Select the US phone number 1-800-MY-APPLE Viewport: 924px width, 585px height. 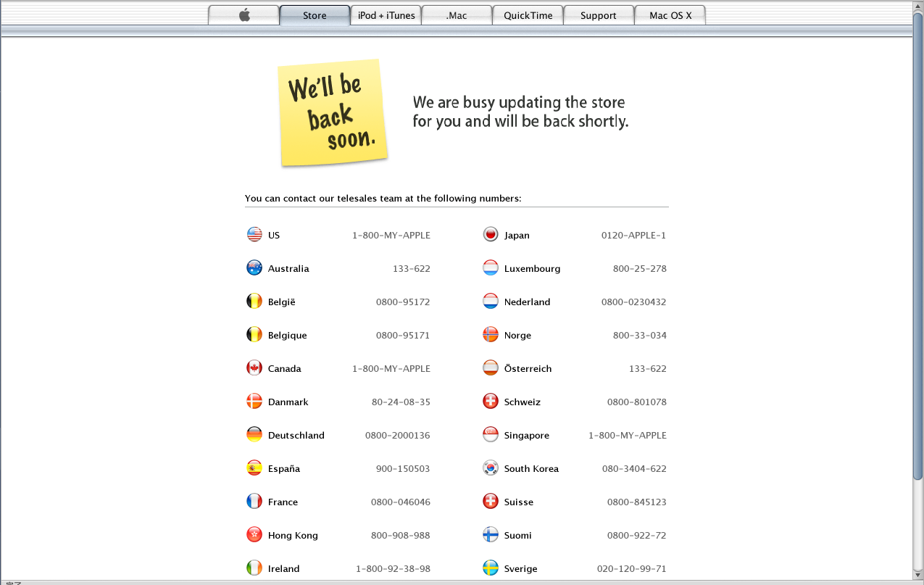391,236
